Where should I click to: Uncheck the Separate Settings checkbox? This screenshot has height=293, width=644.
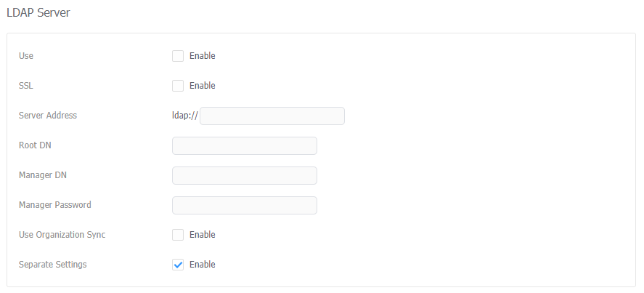pos(178,265)
